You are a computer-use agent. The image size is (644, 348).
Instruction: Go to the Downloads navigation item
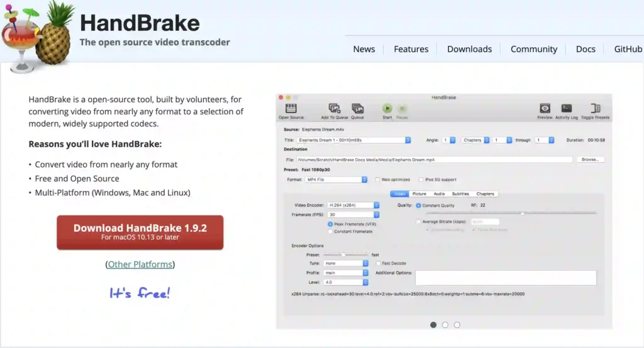coord(469,49)
